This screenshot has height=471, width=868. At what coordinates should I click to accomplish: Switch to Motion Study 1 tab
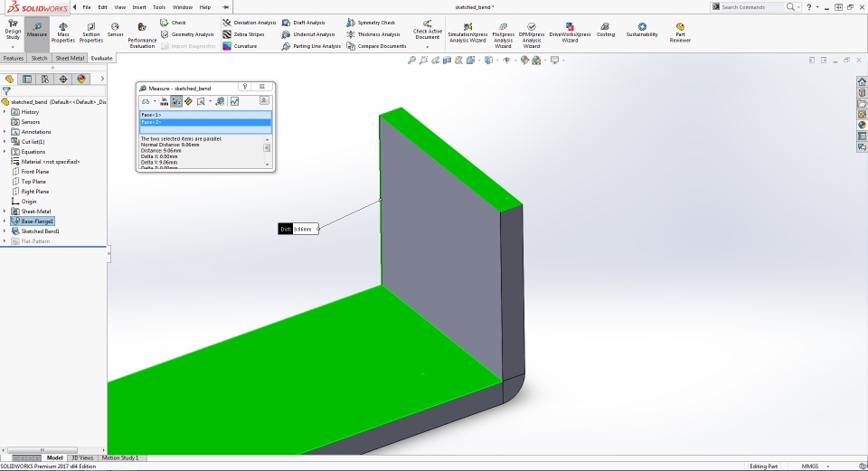(120, 457)
